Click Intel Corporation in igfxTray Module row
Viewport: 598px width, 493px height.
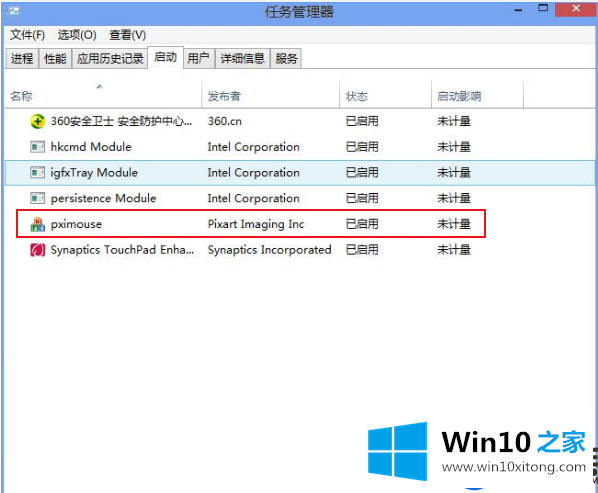[x=254, y=173]
